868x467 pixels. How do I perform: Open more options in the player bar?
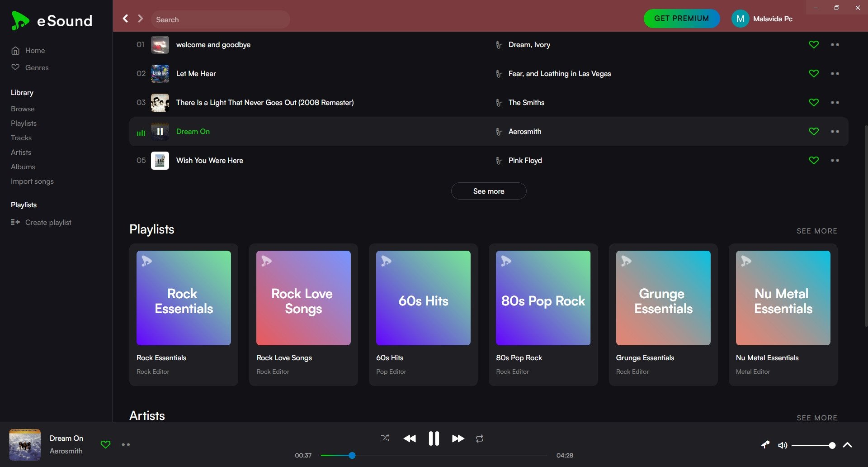(x=126, y=444)
